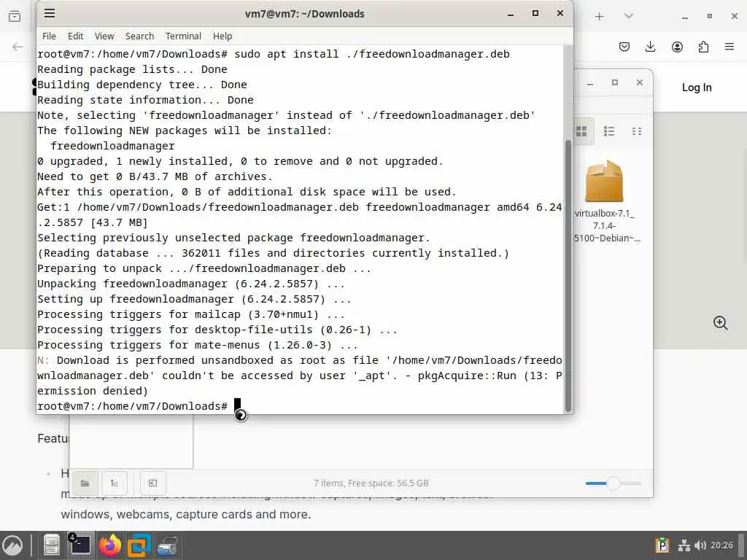Launch the file manager from taskbar
Viewport: 747px width, 560px height.
52,545
